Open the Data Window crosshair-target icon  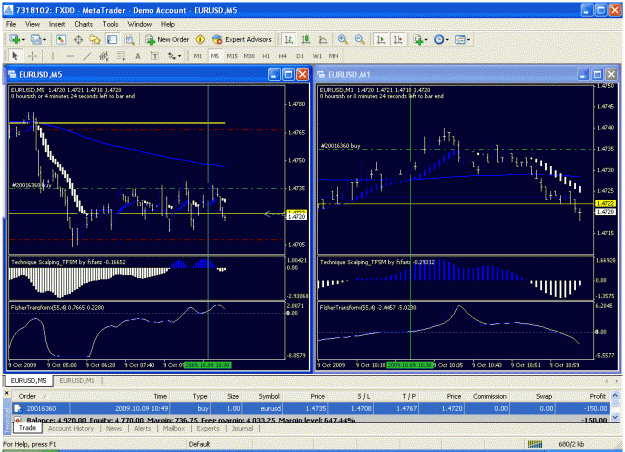78,39
